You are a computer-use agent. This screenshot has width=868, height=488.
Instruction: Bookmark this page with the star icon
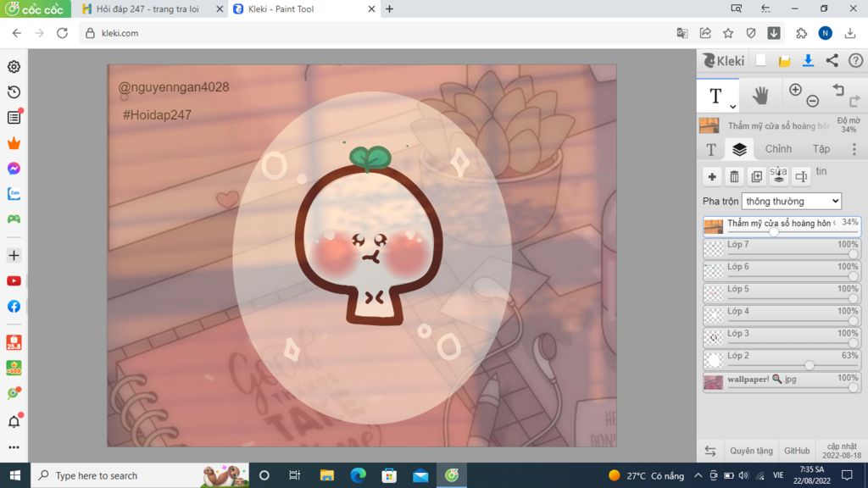pos(728,33)
